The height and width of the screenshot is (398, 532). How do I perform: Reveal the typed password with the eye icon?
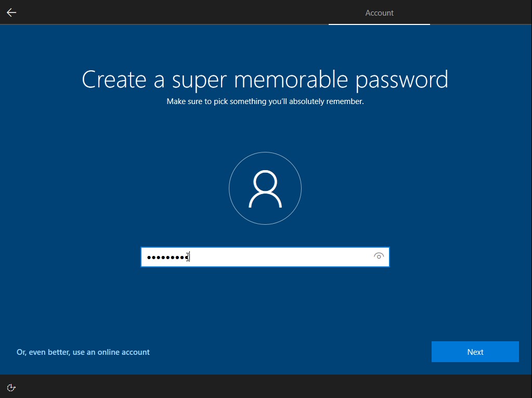pyautogui.click(x=379, y=256)
